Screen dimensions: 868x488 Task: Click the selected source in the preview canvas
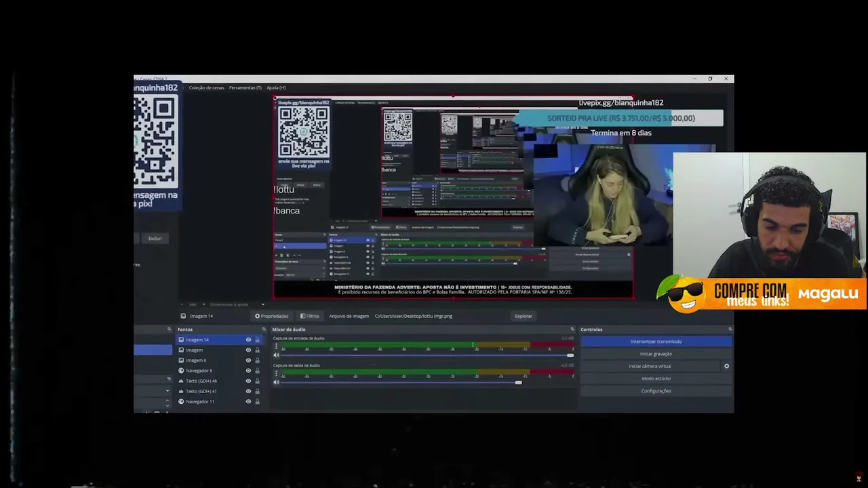click(x=453, y=197)
